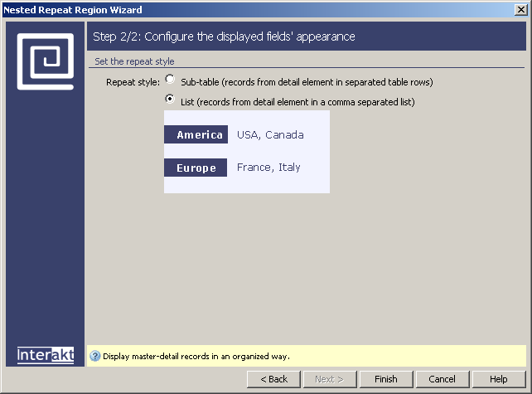Click the Interakt brand logo
The width and height of the screenshot is (532, 394).
46,355
